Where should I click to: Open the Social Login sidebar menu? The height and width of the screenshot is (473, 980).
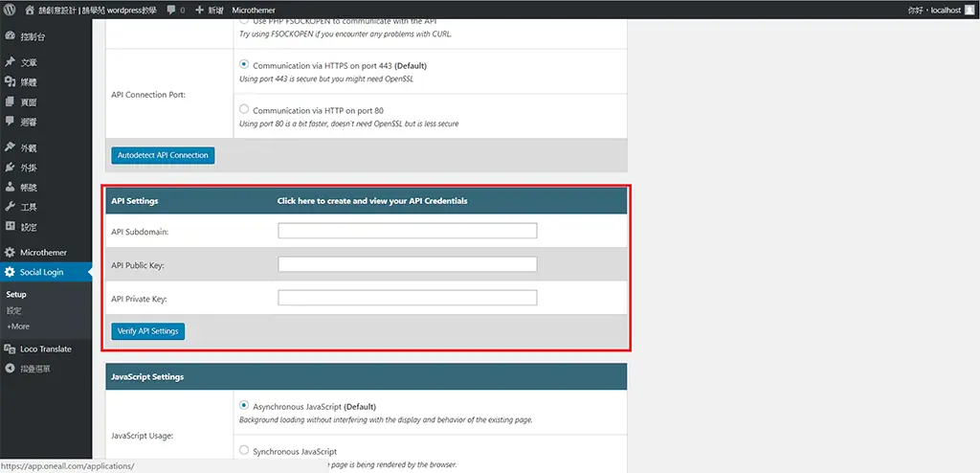pyautogui.click(x=46, y=272)
